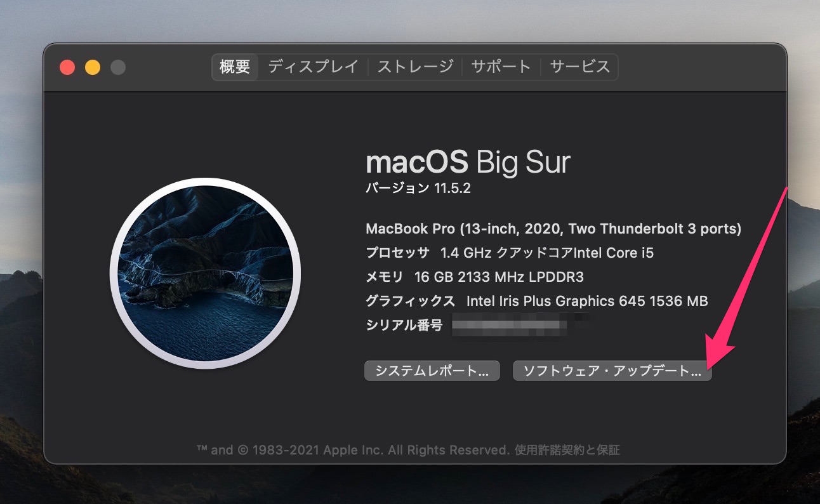Close the window with red button
Screen dimensions: 820x504
(67, 67)
